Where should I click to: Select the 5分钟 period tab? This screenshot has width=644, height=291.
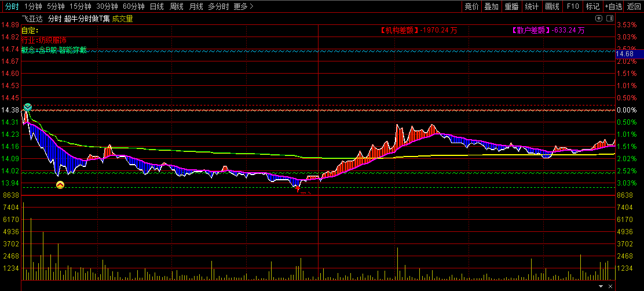click(56, 6)
